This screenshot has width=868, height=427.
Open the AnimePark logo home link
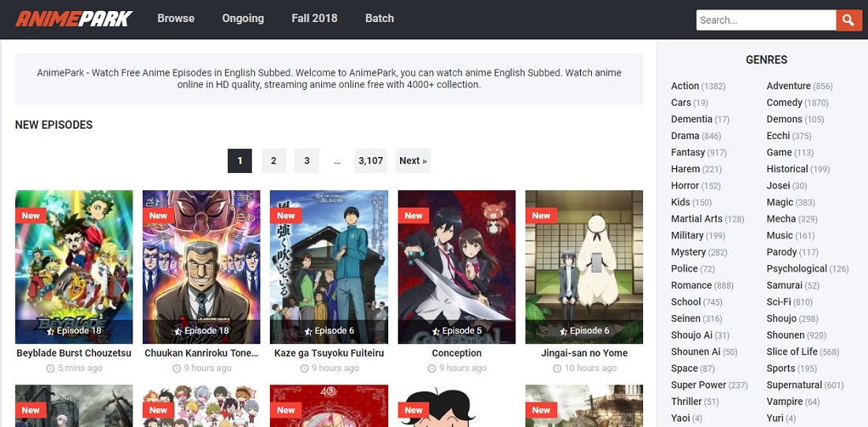tap(73, 19)
